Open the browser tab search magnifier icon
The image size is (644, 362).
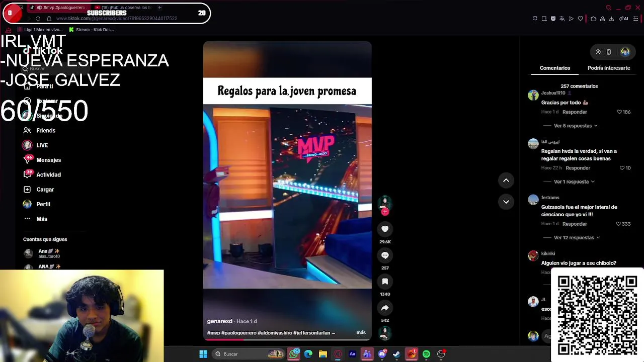point(608,8)
